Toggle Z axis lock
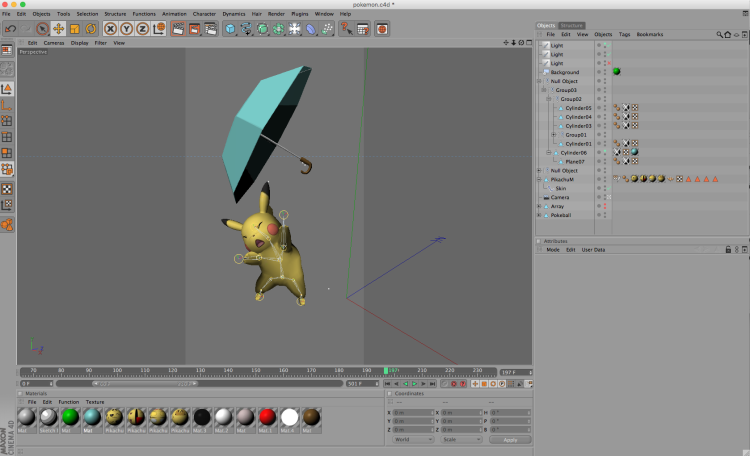 pyautogui.click(x=143, y=29)
